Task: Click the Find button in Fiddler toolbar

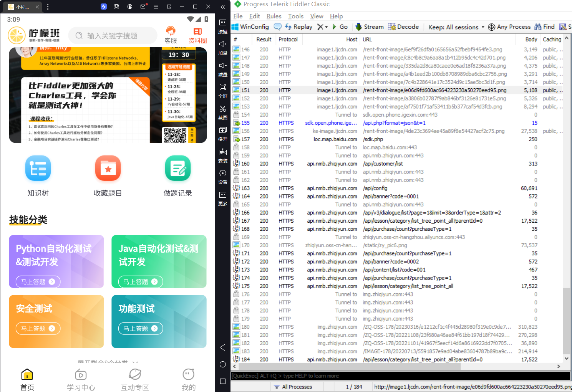Action: pyautogui.click(x=544, y=26)
